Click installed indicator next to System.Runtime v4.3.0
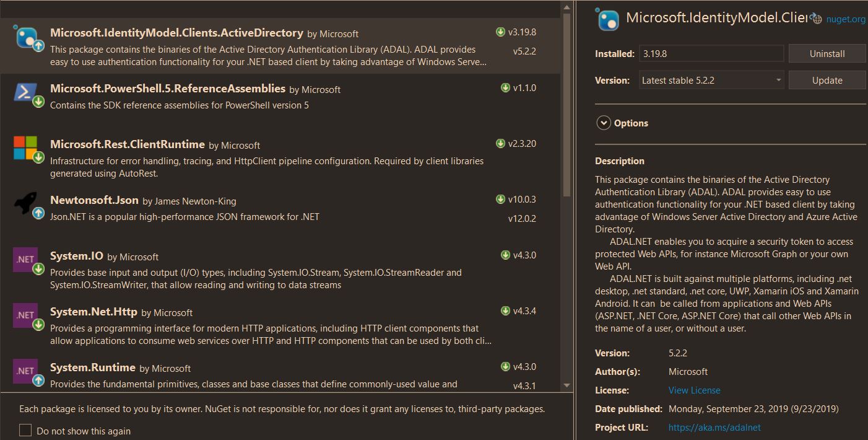Screen dimensions: 868x440 pyautogui.click(x=505, y=367)
